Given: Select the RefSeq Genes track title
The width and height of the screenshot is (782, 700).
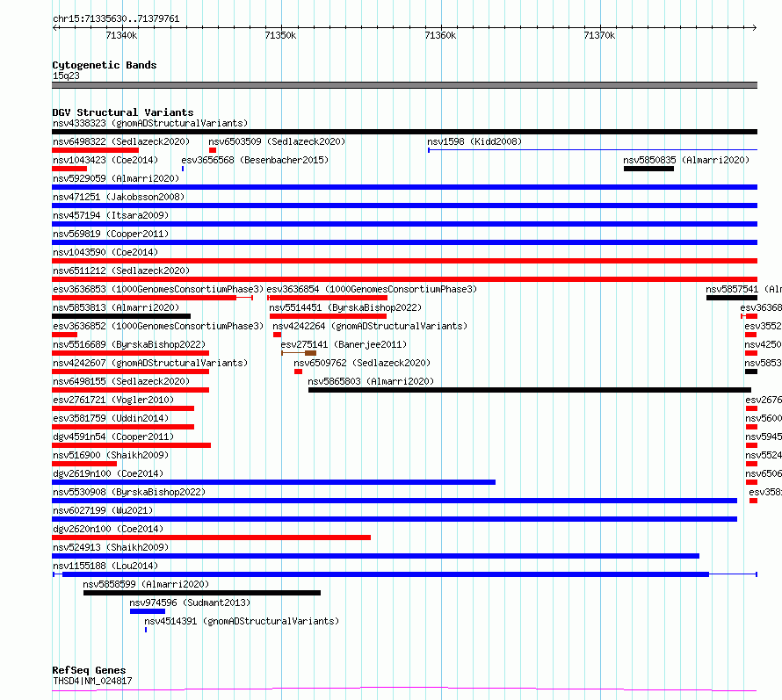Looking at the screenshot, I should [x=89, y=670].
